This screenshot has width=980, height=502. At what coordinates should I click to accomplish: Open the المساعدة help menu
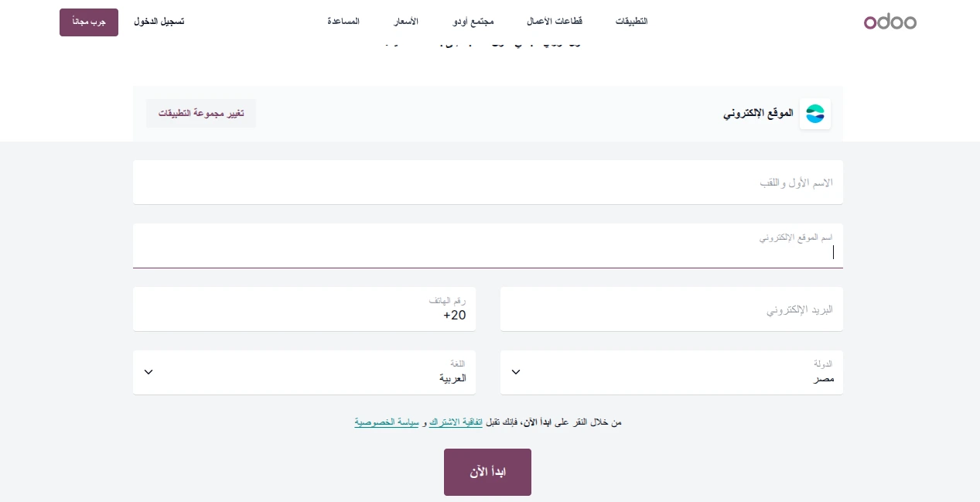pyautogui.click(x=343, y=22)
